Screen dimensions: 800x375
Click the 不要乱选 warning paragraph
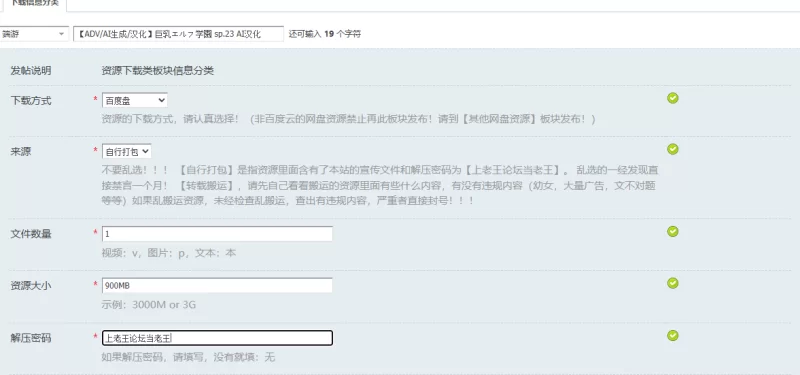pos(379,185)
